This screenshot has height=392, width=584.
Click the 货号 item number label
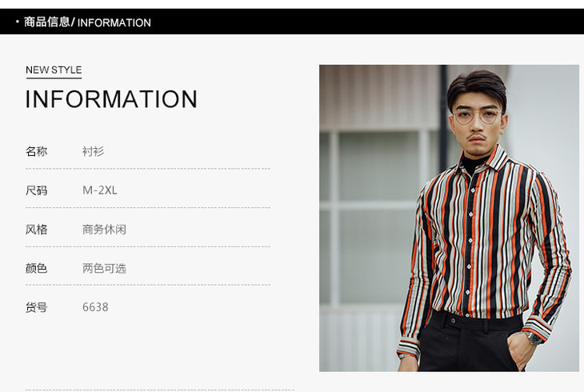click(37, 307)
